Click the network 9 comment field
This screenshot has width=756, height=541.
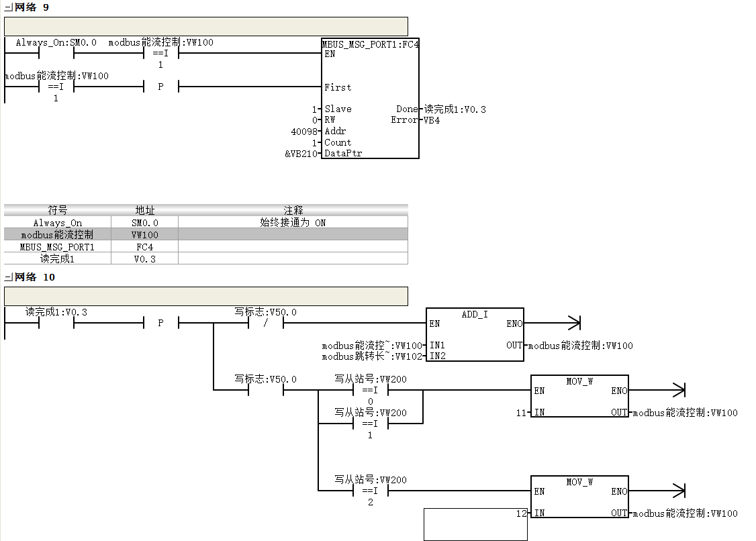[206, 27]
